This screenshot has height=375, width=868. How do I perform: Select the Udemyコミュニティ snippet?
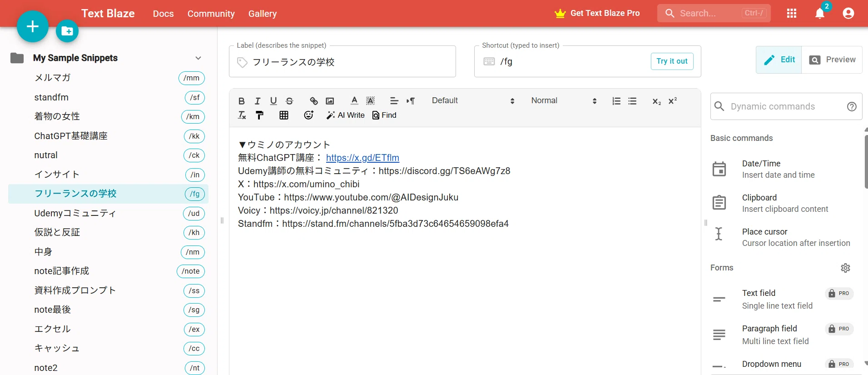coord(108,213)
